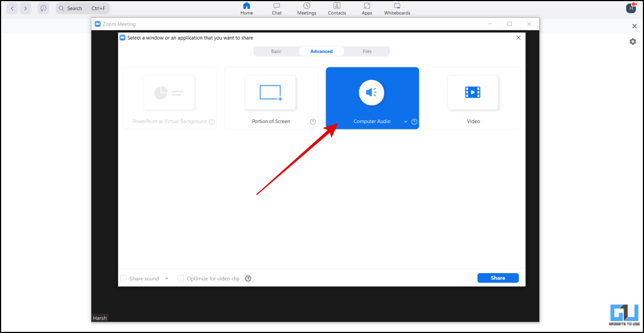Minimize the Zoom Meeting window
The height and width of the screenshot is (333, 644).
click(x=490, y=24)
